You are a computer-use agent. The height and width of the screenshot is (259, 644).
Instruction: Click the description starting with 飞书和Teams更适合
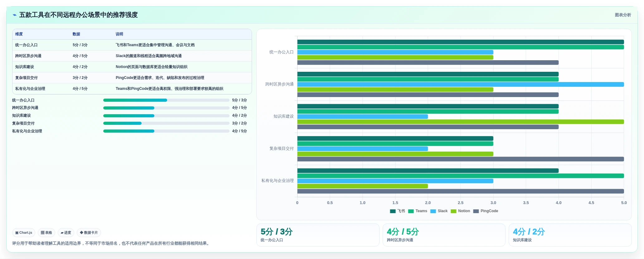pyautogui.click(x=155, y=45)
